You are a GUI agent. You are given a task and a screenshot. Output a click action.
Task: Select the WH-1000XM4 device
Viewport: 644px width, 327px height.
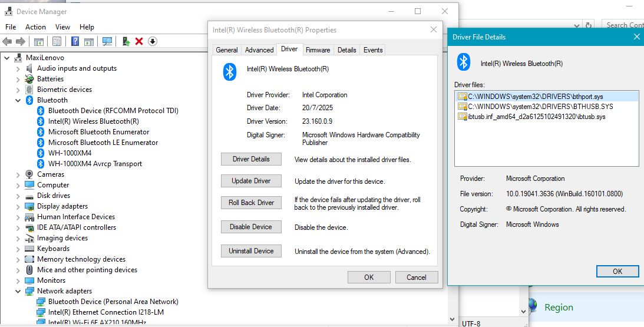click(70, 153)
